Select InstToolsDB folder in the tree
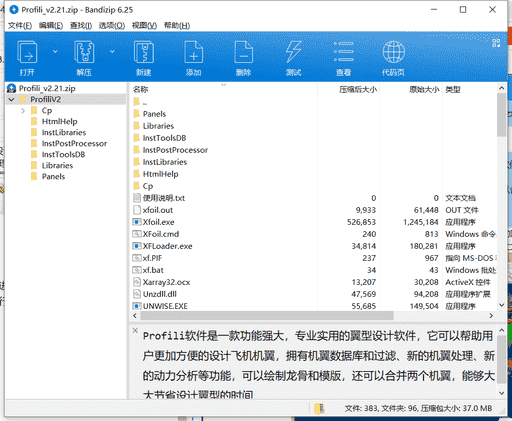The width and height of the screenshot is (512, 421). tap(63, 154)
